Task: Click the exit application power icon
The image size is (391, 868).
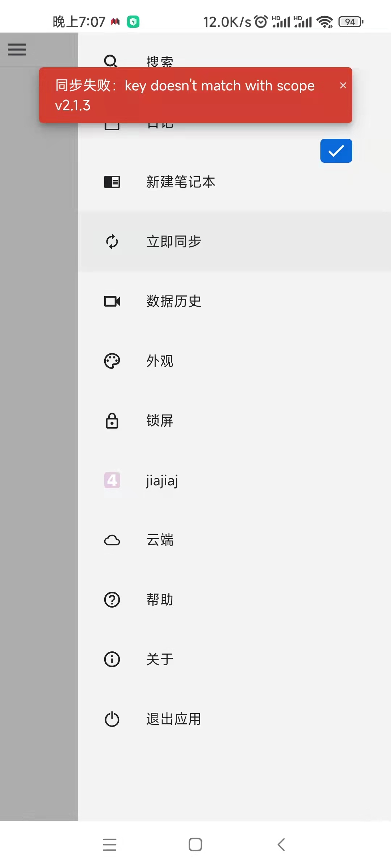Action: [112, 719]
